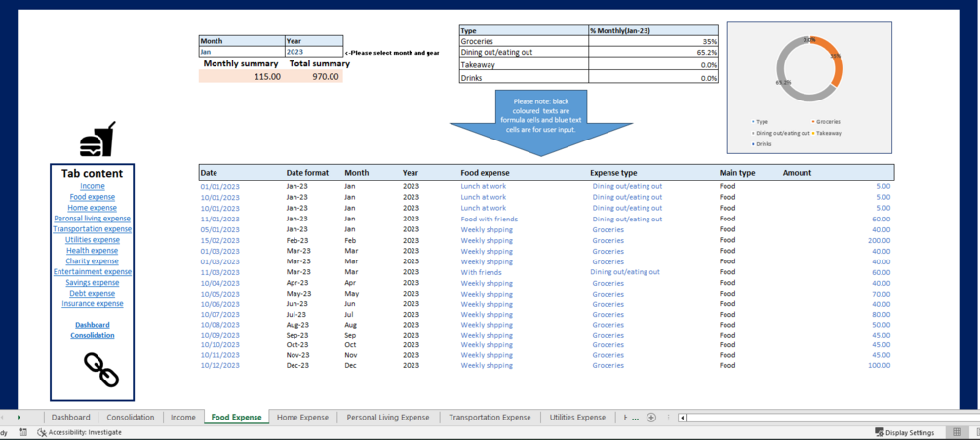
Task: Follow the Food expense link
Action: 93,197
